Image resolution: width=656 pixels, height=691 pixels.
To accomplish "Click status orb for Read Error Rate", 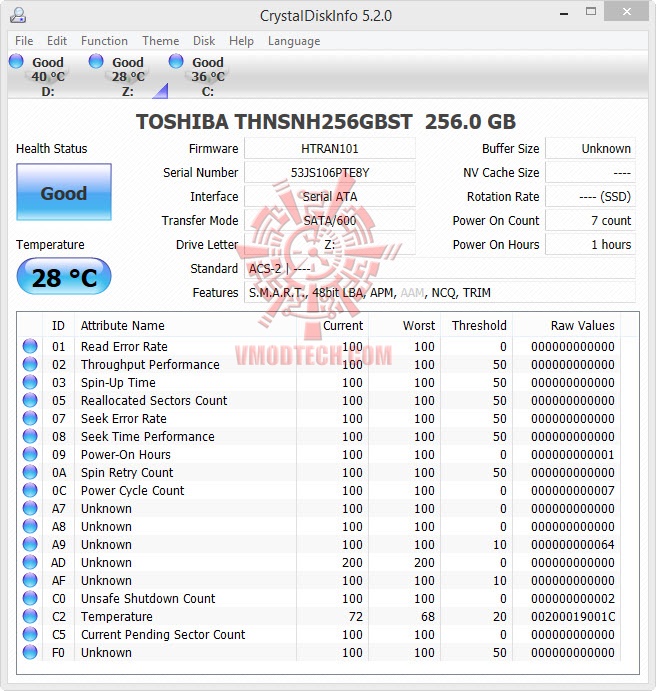I will [30, 346].
